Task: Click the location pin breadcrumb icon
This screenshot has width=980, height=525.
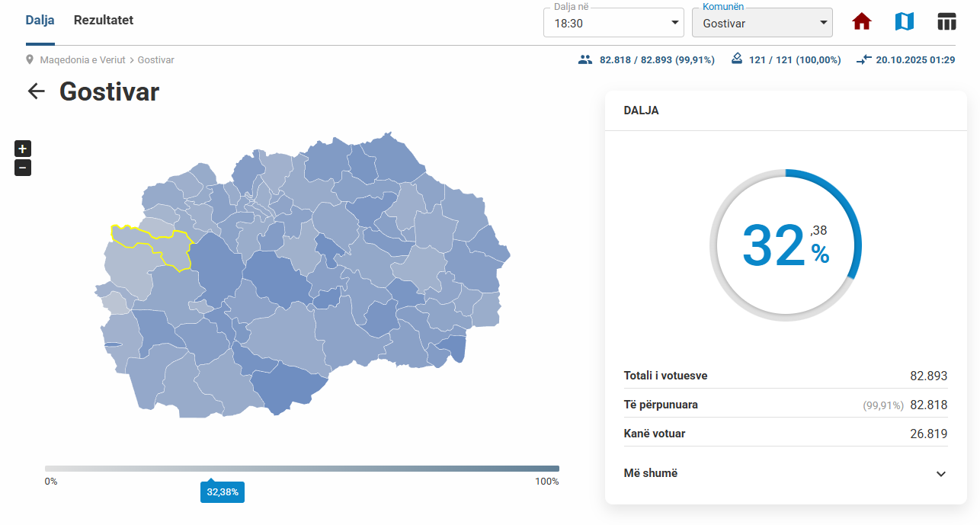Action: (30, 59)
